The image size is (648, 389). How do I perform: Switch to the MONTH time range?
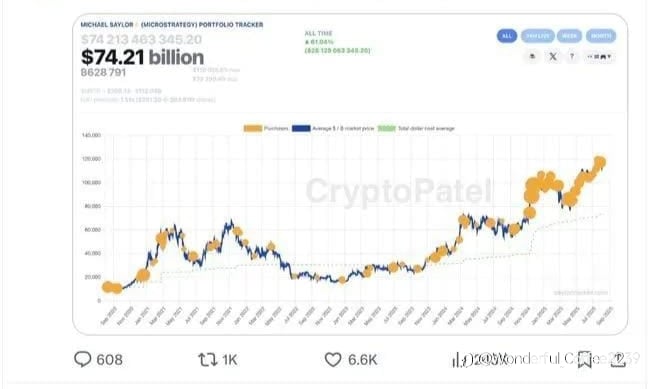pyautogui.click(x=601, y=36)
